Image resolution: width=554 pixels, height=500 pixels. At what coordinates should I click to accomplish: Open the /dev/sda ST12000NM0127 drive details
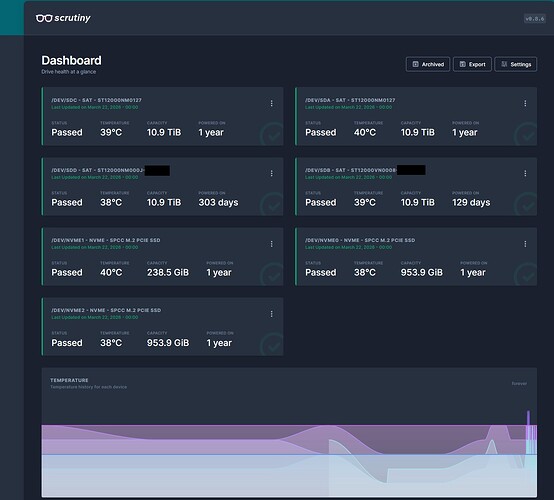coord(350,100)
